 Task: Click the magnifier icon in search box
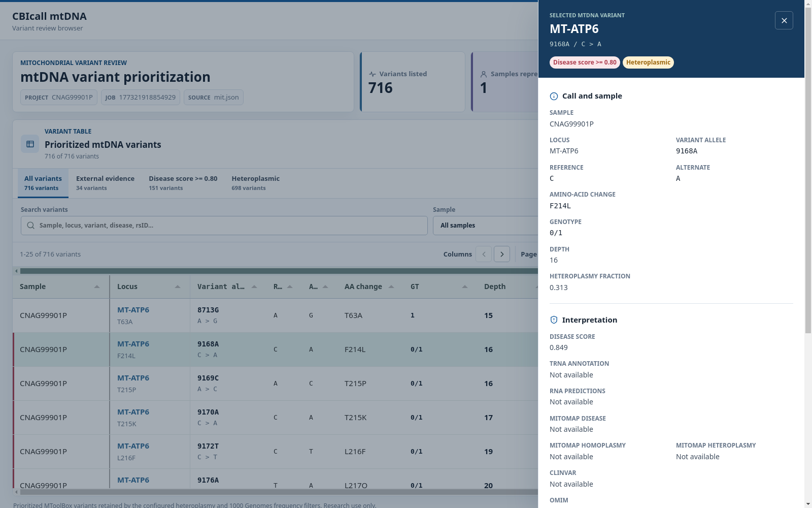point(31,226)
